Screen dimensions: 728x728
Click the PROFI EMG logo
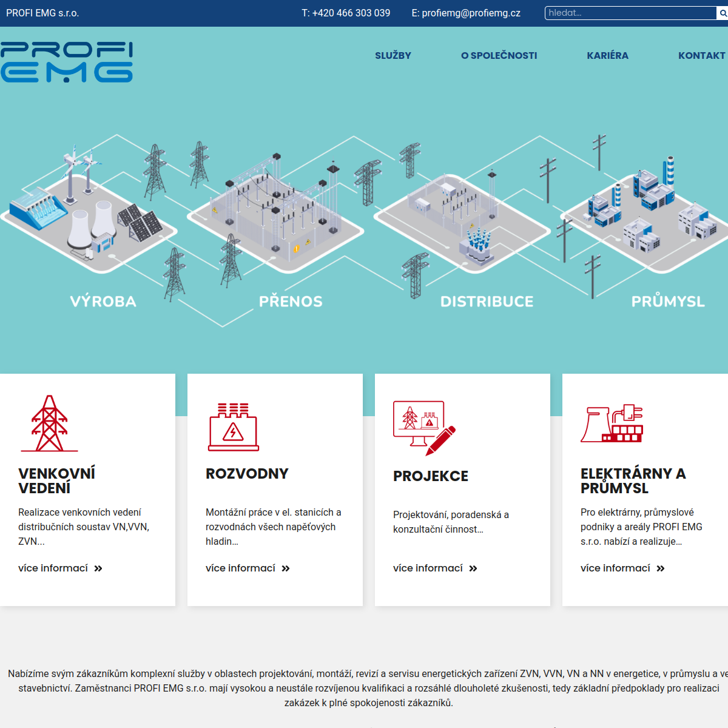tap(67, 62)
